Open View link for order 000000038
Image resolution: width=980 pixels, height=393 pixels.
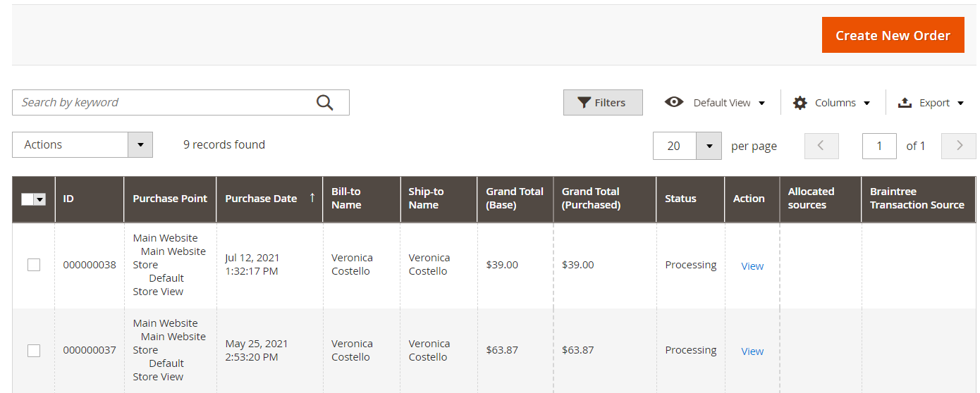[x=752, y=266]
